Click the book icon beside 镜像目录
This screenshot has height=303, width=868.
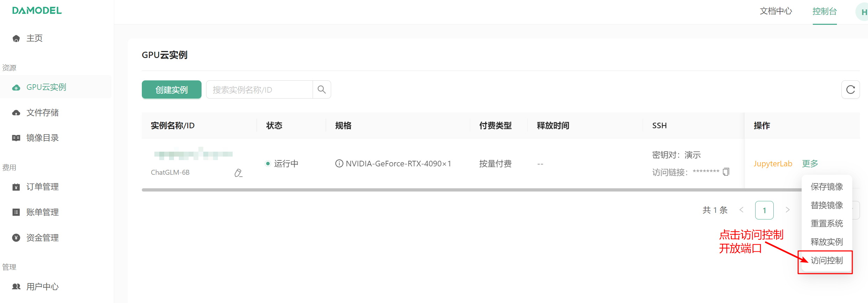(x=16, y=138)
